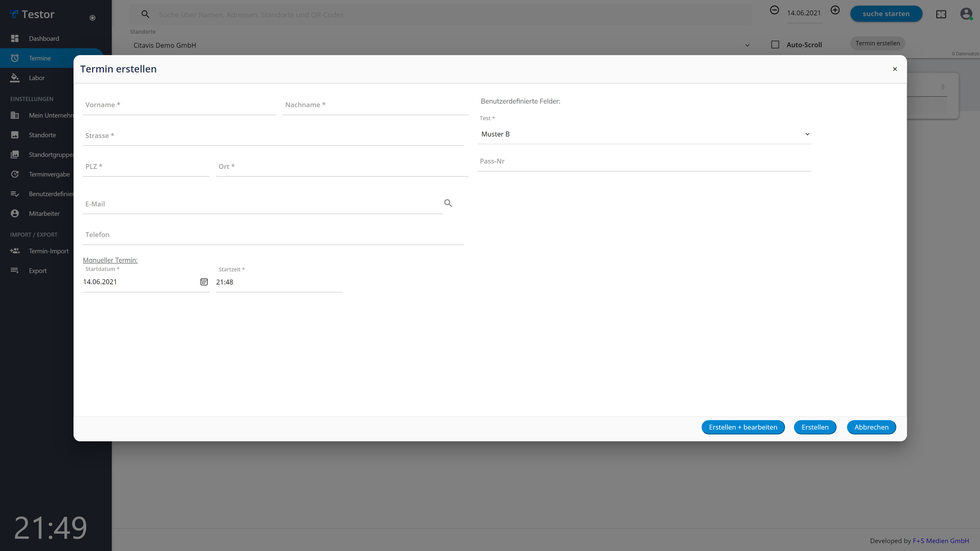Increase date with the plus circle icon
The height and width of the screenshot is (551, 980).
(835, 10)
